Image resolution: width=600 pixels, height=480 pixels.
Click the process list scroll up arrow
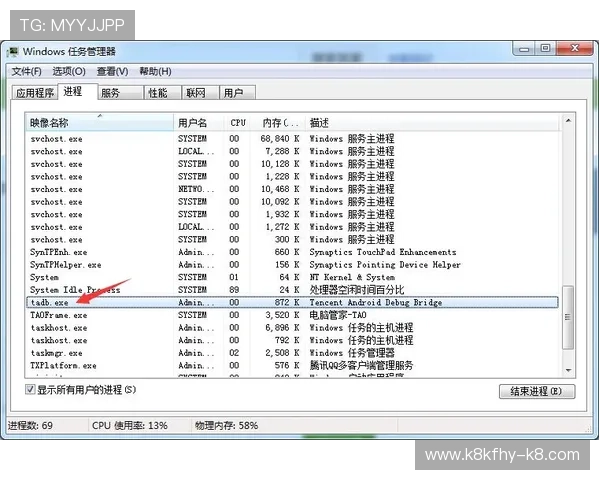click(x=568, y=121)
